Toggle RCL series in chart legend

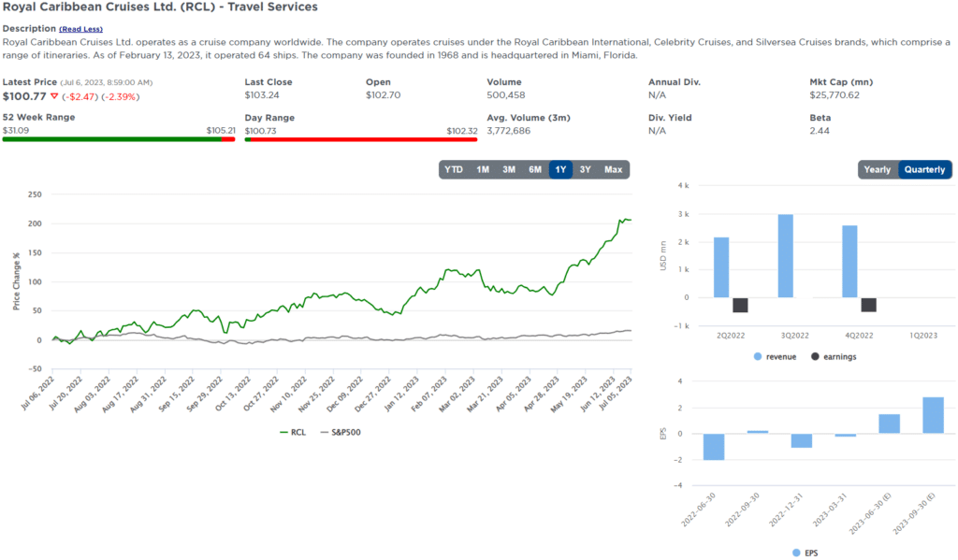(293, 432)
